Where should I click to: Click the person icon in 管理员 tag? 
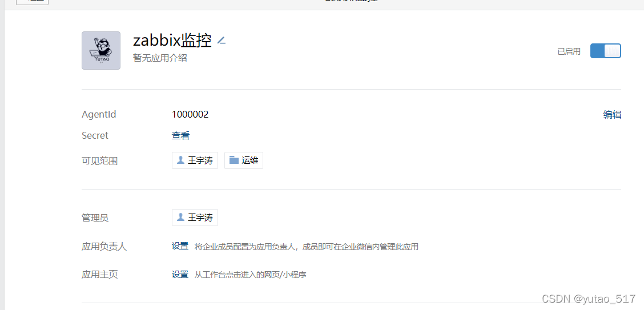180,217
